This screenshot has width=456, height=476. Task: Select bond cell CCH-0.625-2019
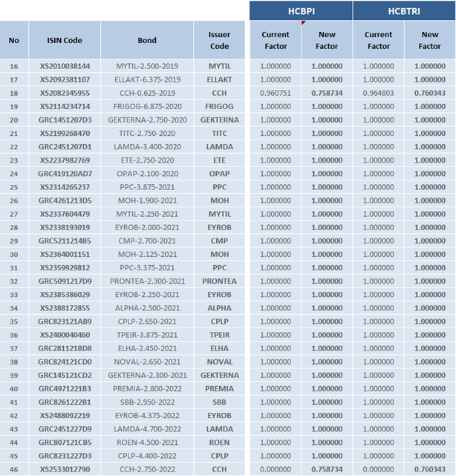[x=147, y=93]
